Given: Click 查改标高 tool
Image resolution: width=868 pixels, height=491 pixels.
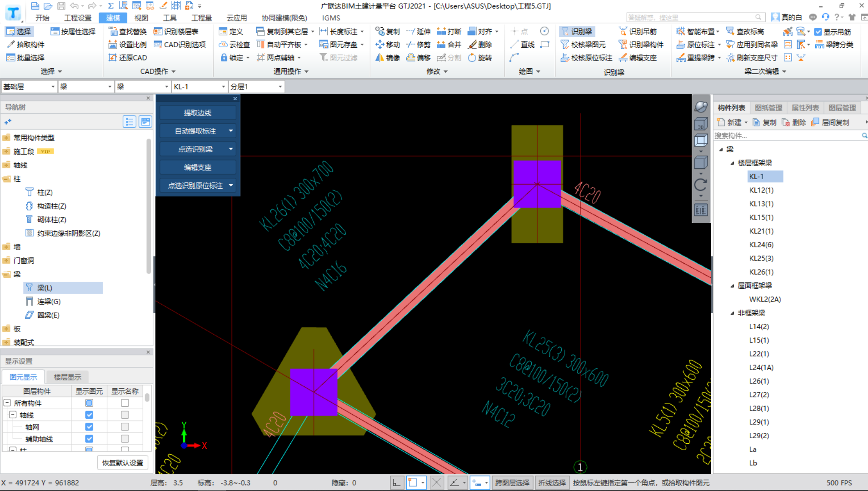Looking at the screenshot, I should (745, 31).
